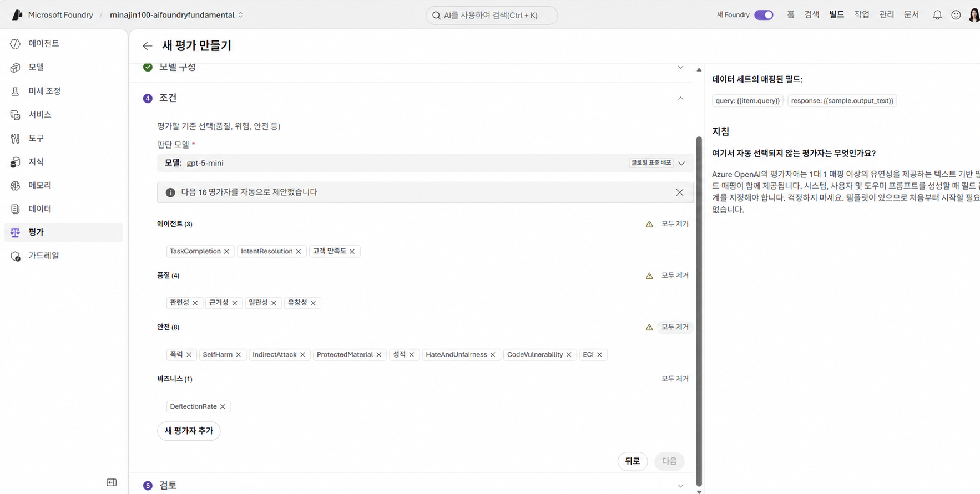Screen dimensions: 980x494
Task: Remove the IntentResolution evaluator tag
Action: 299,252
